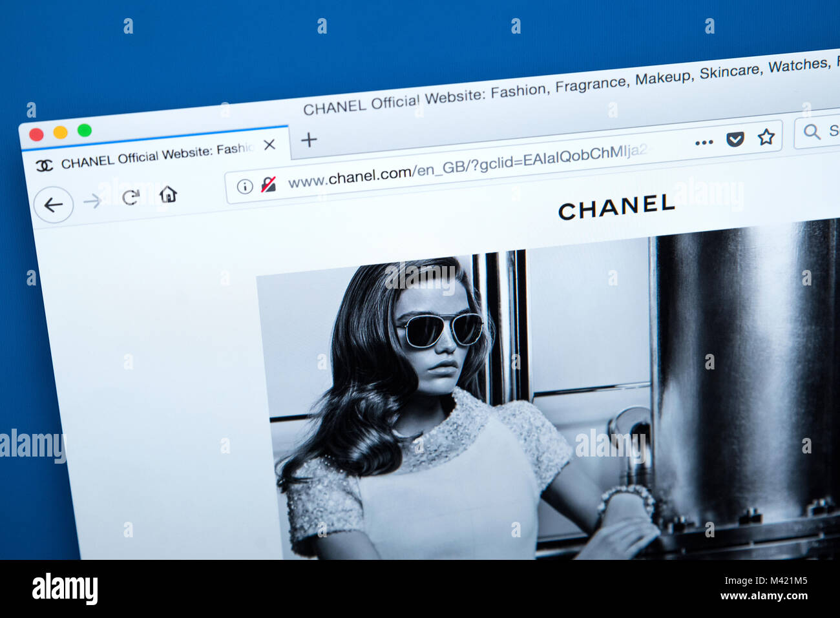Close the CHANEL Official Website tab
840x618 pixels.
(x=269, y=145)
